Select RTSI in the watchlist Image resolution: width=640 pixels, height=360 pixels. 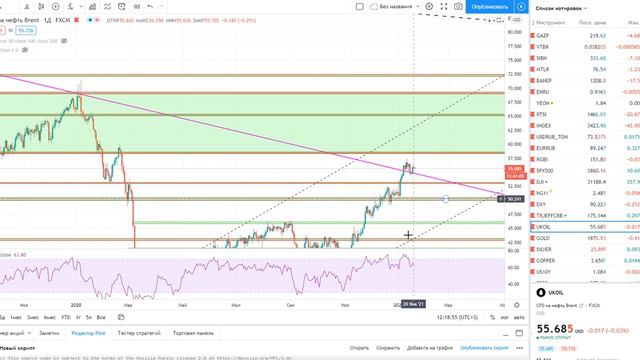(x=585, y=114)
